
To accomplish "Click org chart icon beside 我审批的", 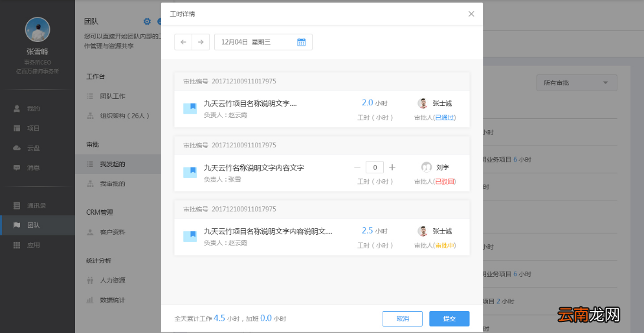I will (x=91, y=184).
